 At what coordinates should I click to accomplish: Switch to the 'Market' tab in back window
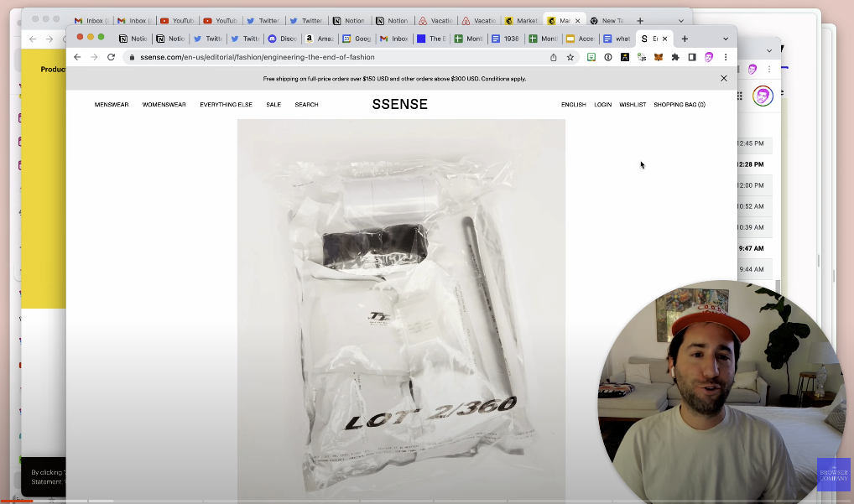point(522,21)
